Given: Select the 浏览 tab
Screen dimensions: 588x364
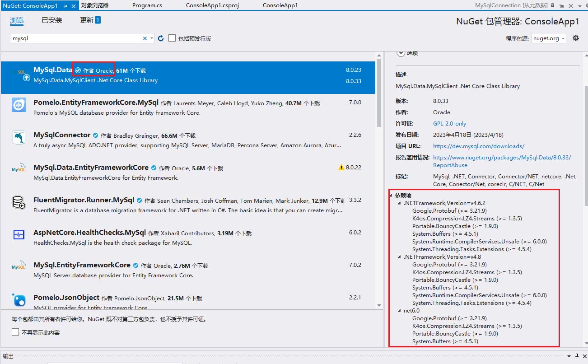Looking at the screenshot, I should [17, 20].
